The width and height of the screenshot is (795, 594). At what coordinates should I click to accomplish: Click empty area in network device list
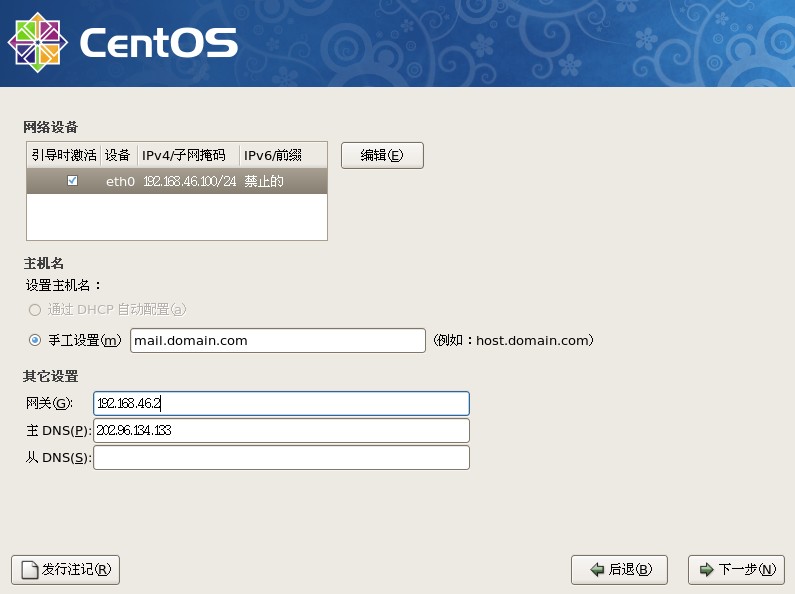[x=176, y=216]
